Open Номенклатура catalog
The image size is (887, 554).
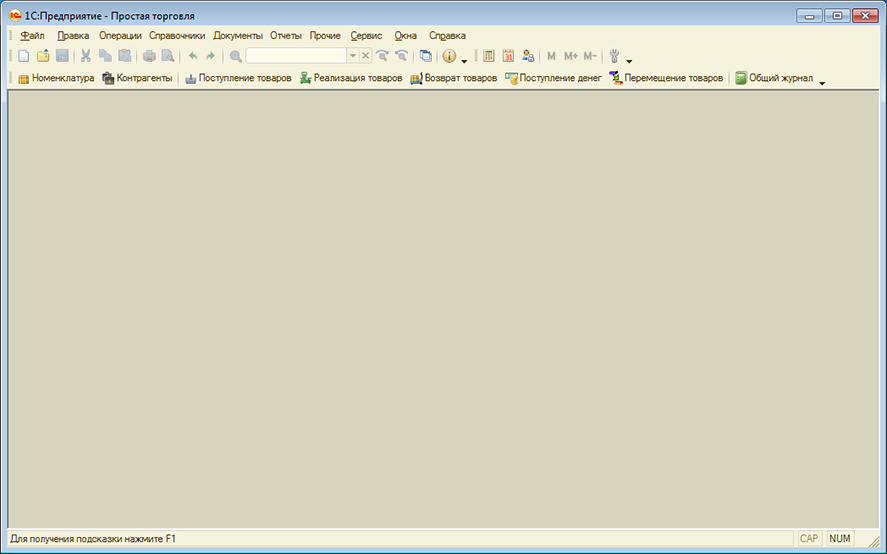coord(56,78)
